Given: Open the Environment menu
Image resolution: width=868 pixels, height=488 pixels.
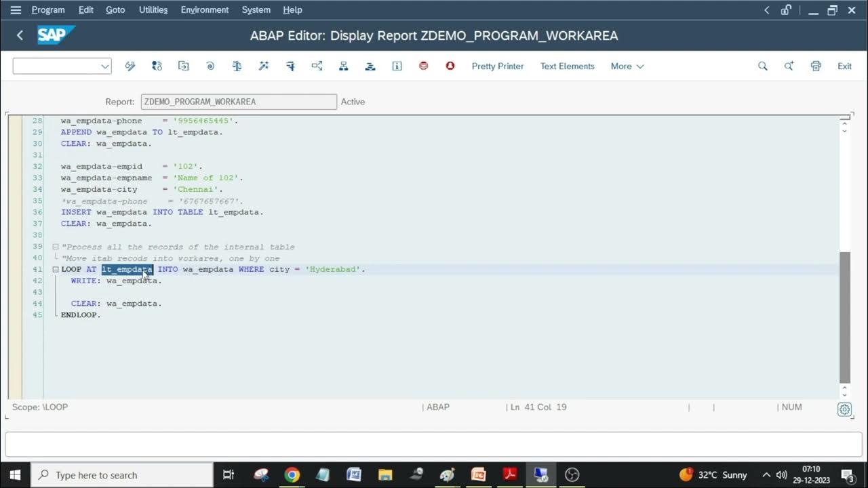Looking at the screenshot, I should click(205, 10).
